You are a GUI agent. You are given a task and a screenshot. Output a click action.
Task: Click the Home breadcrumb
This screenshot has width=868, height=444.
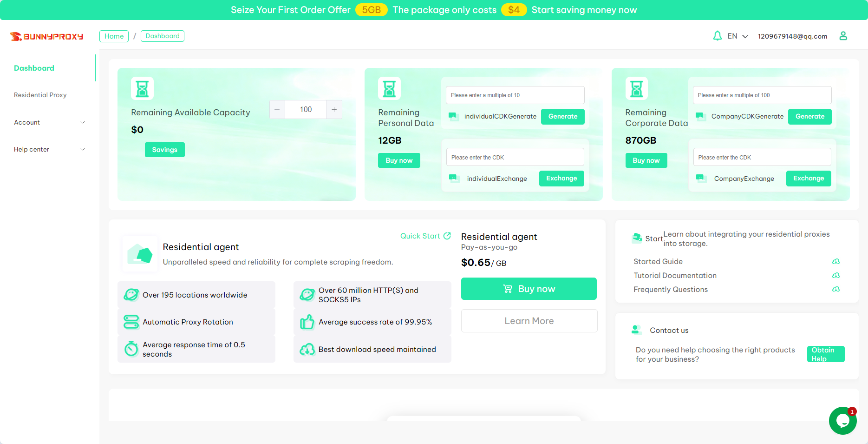pos(114,36)
